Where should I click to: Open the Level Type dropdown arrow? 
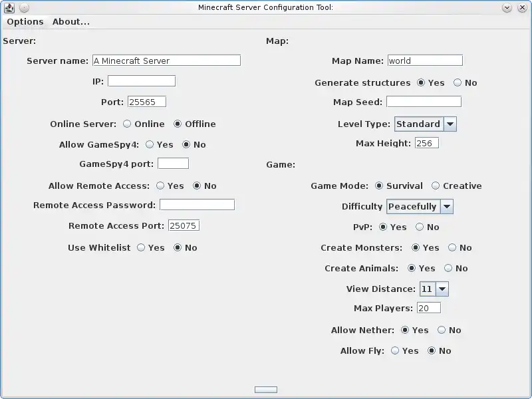[x=450, y=124]
